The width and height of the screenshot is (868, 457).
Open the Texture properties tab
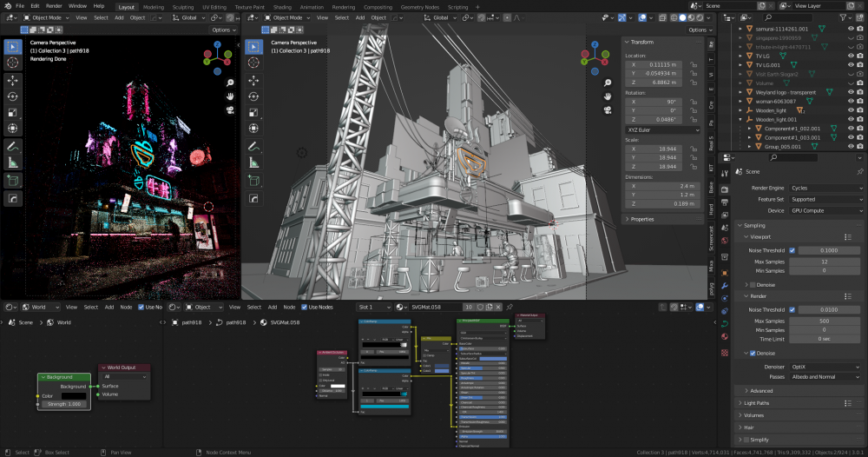(725, 353)
